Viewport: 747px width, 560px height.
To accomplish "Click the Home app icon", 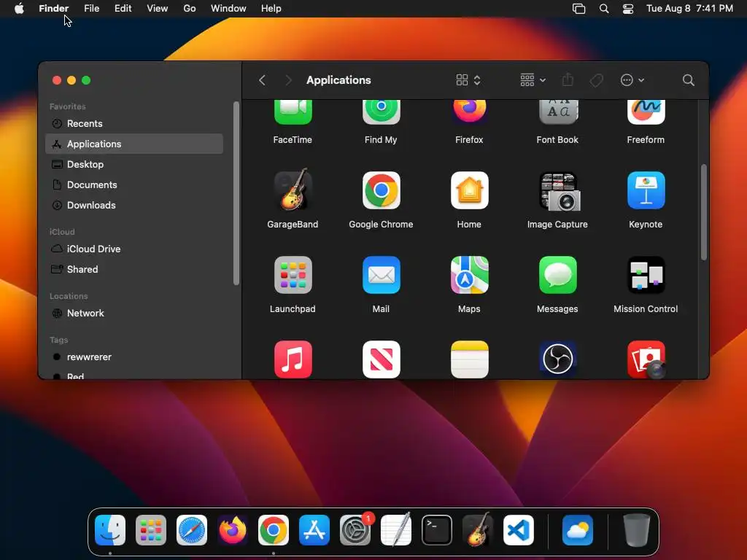I will [469, 190].
